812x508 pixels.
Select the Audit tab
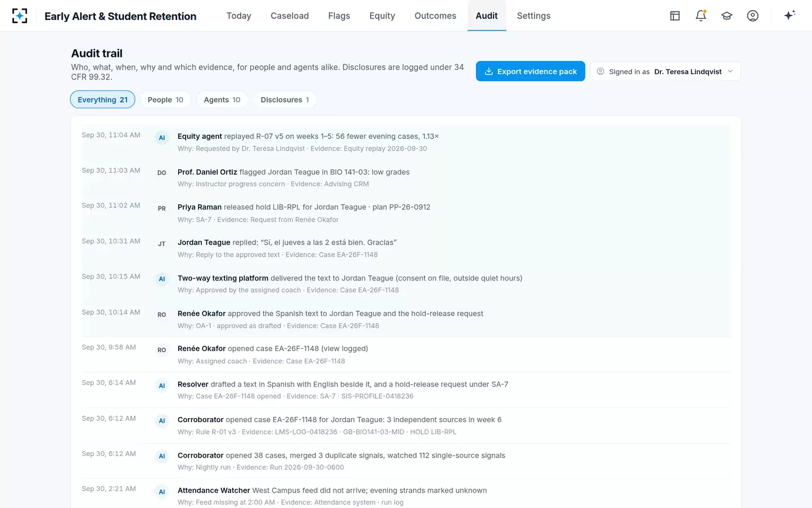[487, 16]
